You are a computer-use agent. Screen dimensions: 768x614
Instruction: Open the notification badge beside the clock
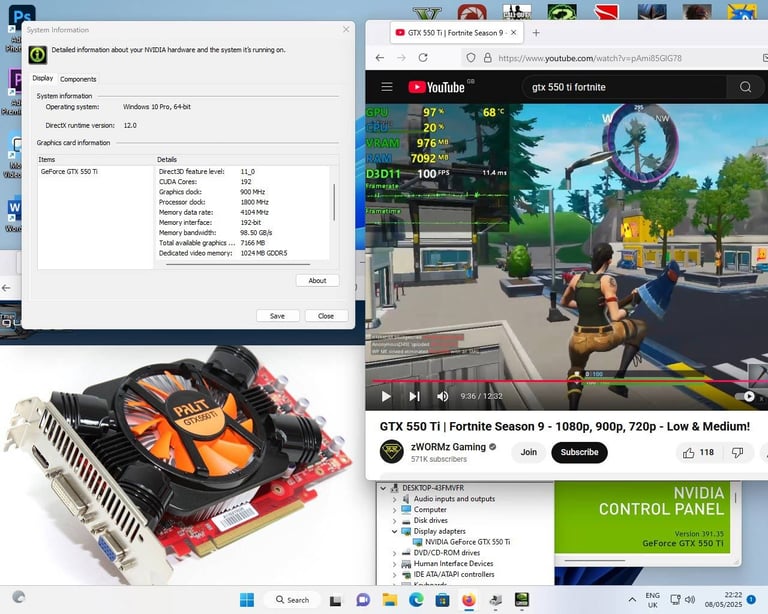coord(751,599)
